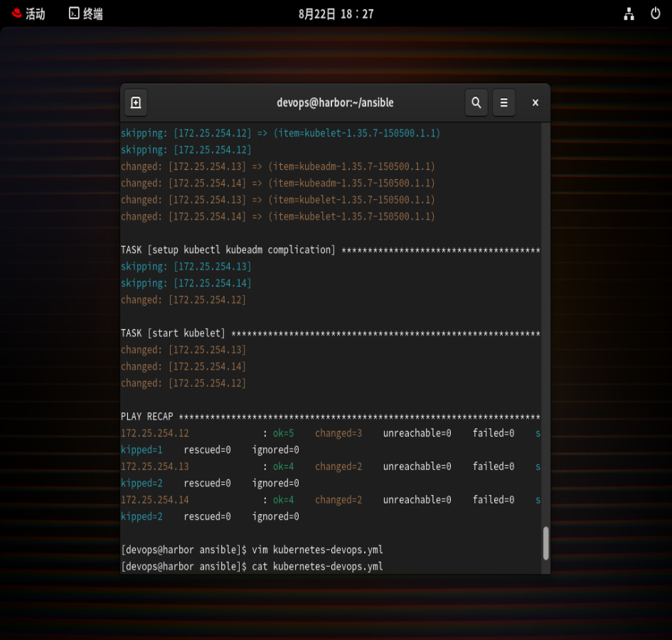
Task: Click kipped=1 text in the recap
Action: (142, 450)
